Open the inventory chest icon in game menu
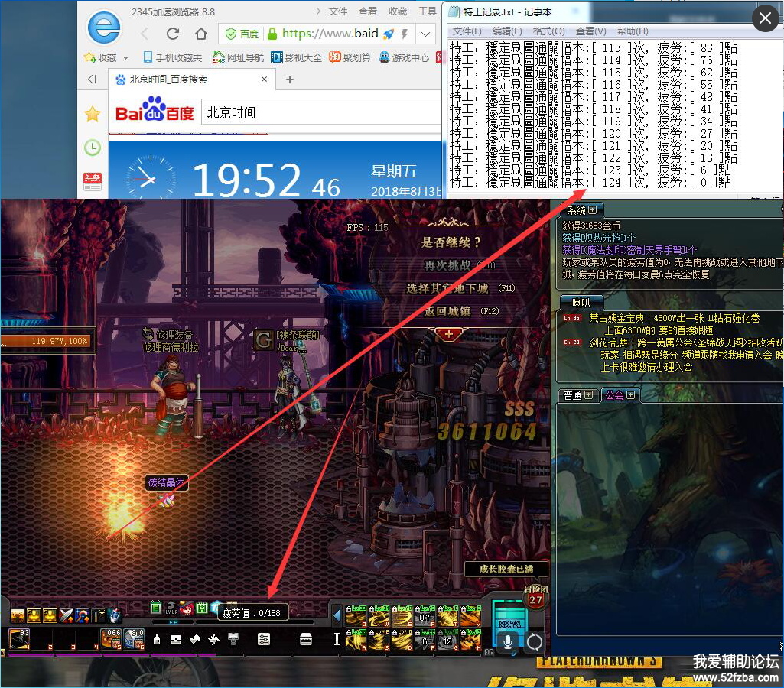The height and width of the screenshot is (688, 784). (176, 639)
